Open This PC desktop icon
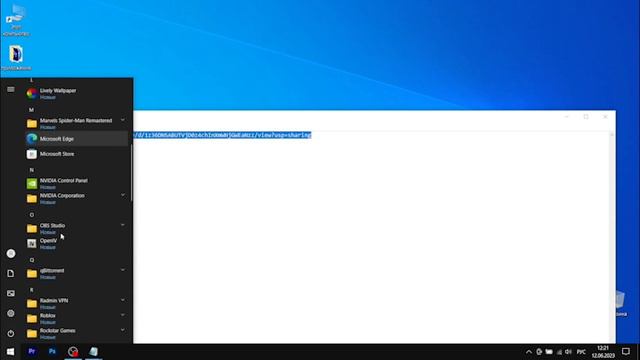This screenshot has height=360, width=640. (x=16, y=20)
